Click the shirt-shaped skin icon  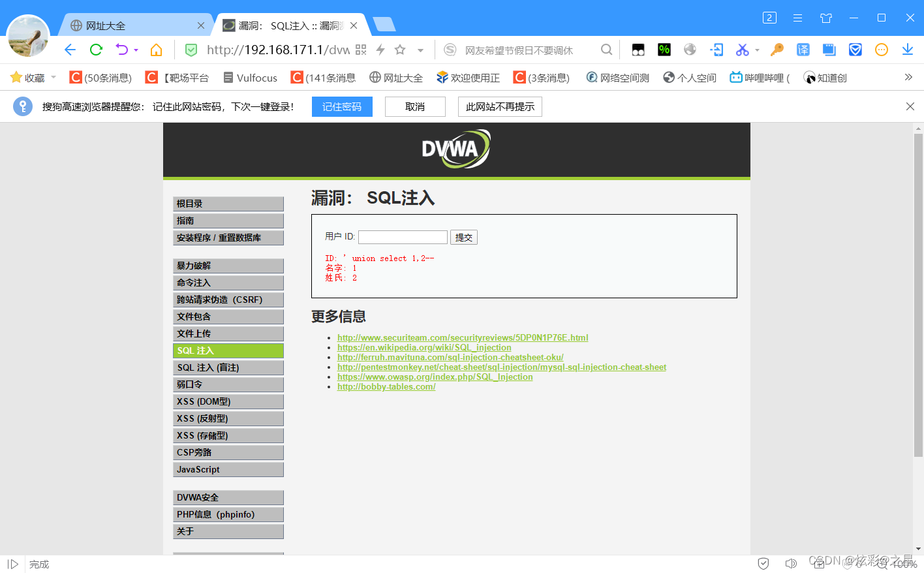pyautogui.click(x=826, y=18)
